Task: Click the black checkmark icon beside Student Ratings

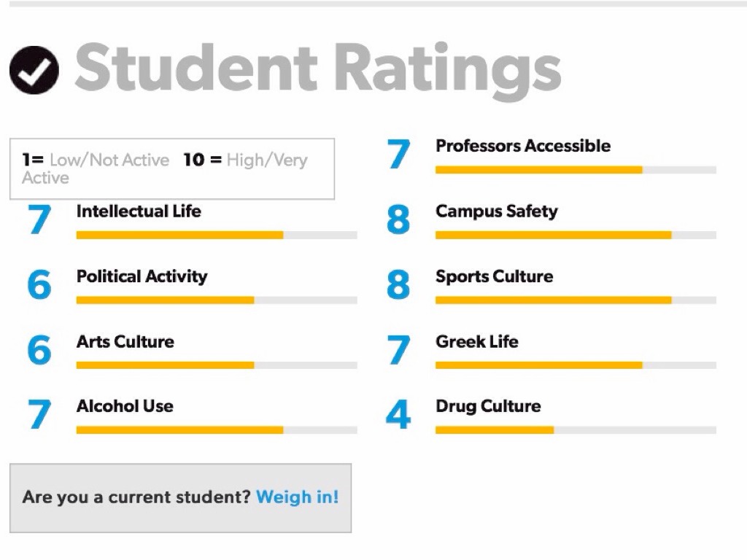Action: 34,70
